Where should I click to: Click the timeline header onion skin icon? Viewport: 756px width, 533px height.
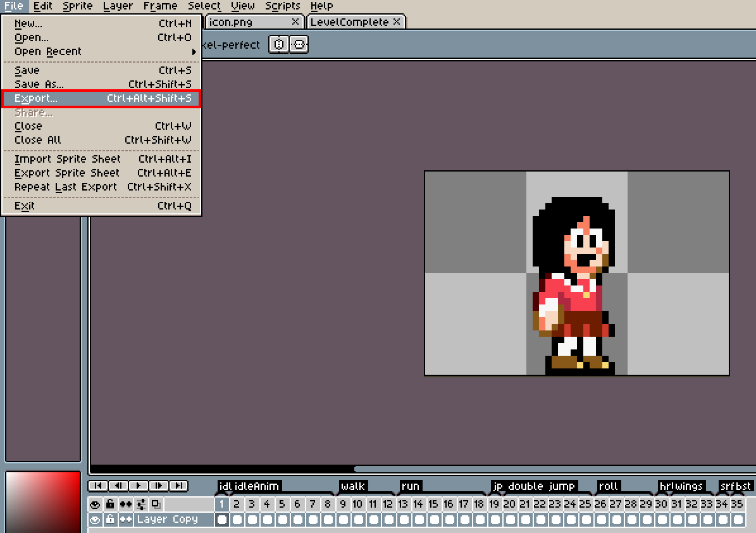coord(156,505)
